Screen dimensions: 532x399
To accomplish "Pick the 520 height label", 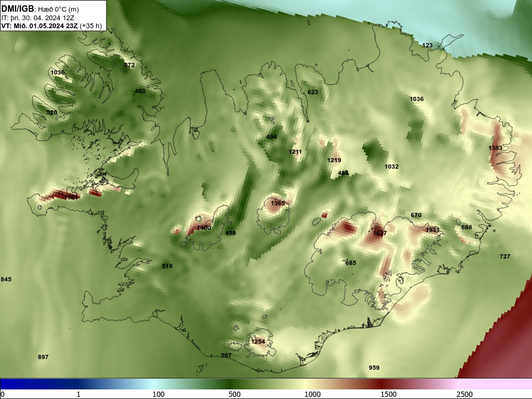I will tap(52, 112).
